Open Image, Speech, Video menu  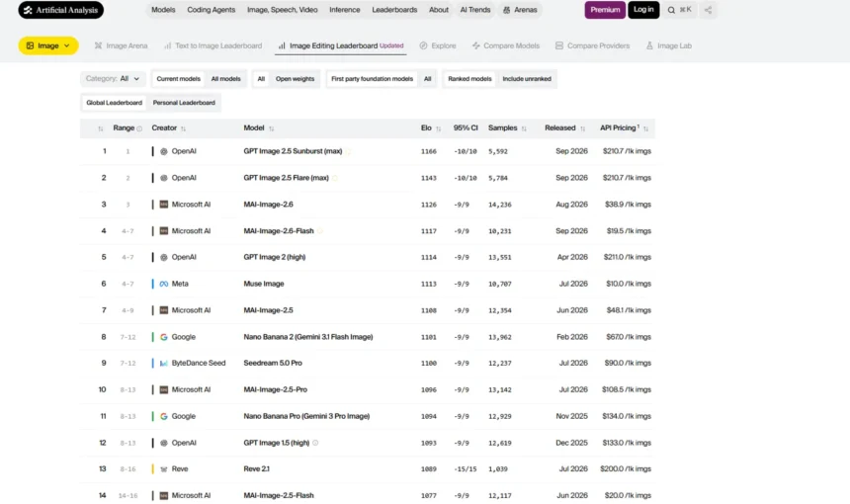click(x=282, y=10)
